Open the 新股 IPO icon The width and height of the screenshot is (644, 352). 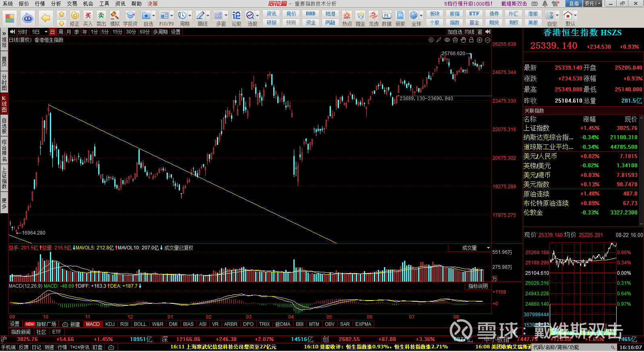coord(400,15)
